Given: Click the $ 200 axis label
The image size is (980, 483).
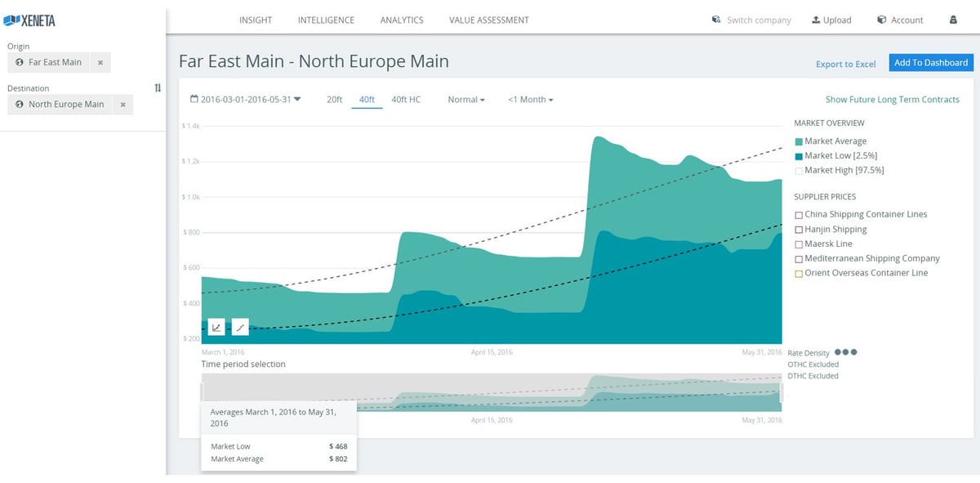Looking at the screenshot, I should click(x=192, y=338).
